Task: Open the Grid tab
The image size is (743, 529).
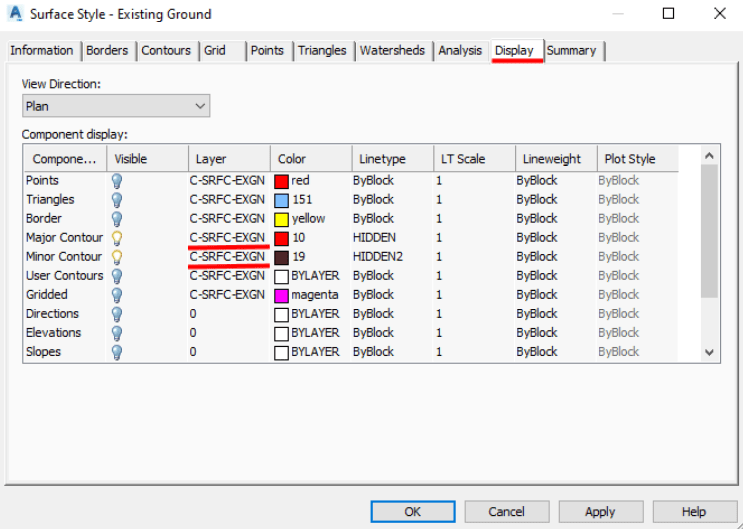Action: 221,51
